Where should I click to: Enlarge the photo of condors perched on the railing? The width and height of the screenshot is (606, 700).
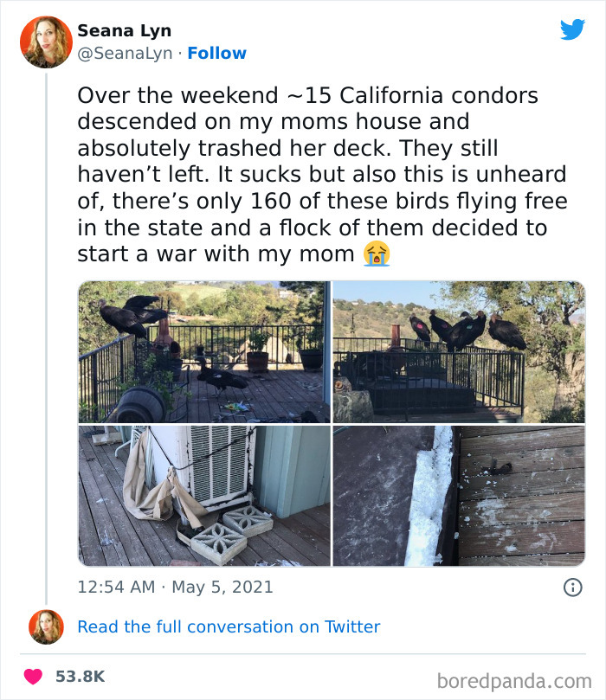459,351
